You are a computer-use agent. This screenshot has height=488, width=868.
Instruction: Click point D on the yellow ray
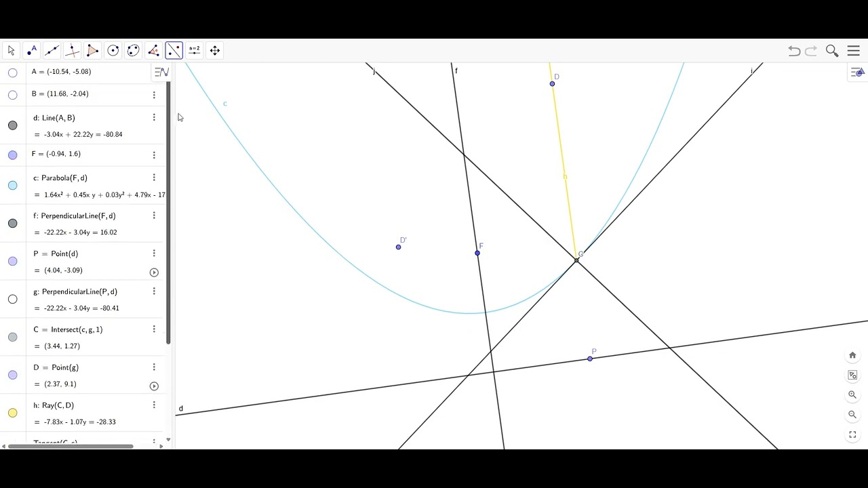(x=552, y=83)
